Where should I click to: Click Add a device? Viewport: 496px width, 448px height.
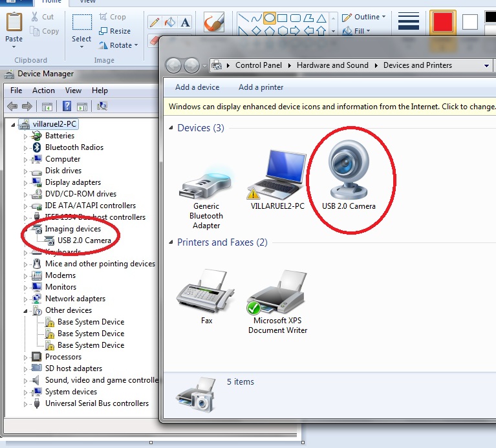pyautogui.click(x=197, y=87)
